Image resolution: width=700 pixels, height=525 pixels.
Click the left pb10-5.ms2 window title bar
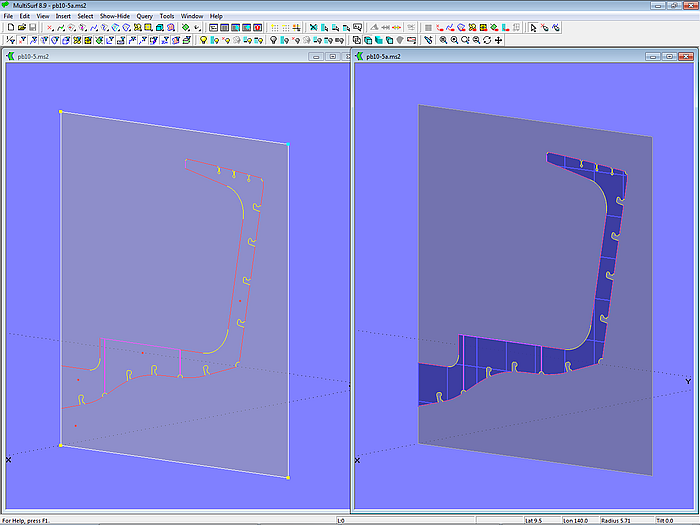pos(150,58)
